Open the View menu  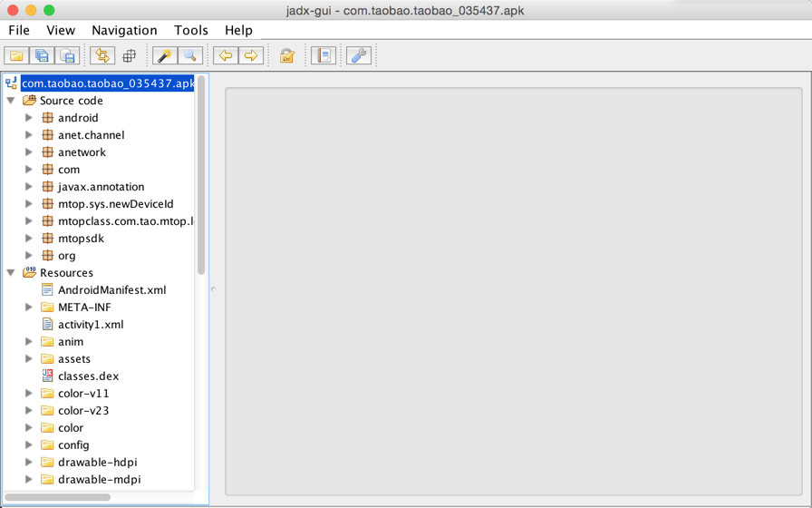click(x=61, y=30)
